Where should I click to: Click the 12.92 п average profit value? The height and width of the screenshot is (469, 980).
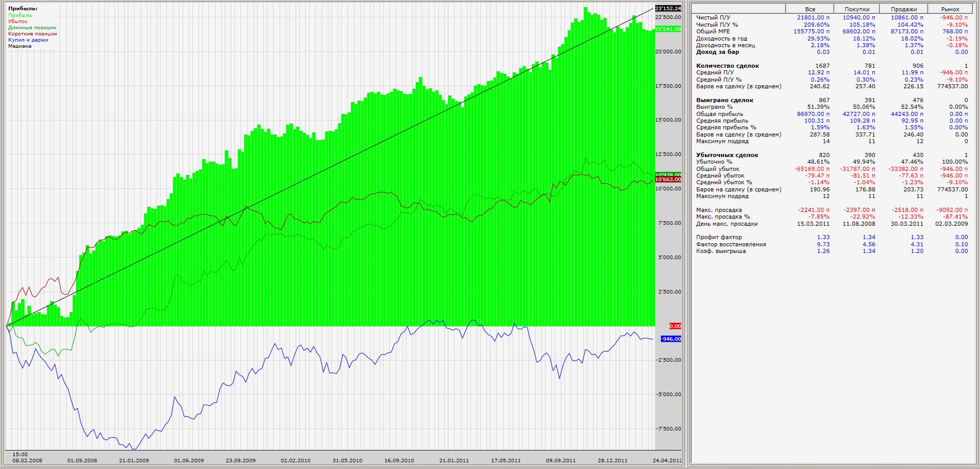[x=819, y=73]
